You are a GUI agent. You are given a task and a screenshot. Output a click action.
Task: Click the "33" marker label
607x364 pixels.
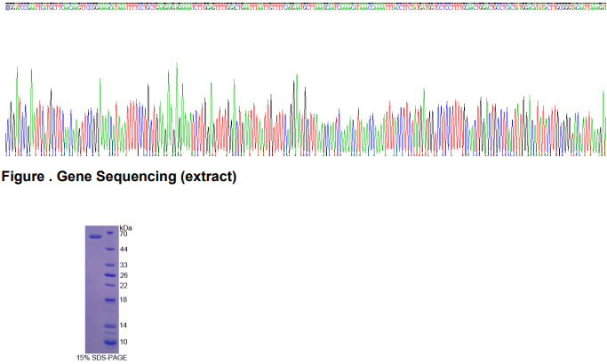point(124,265)
